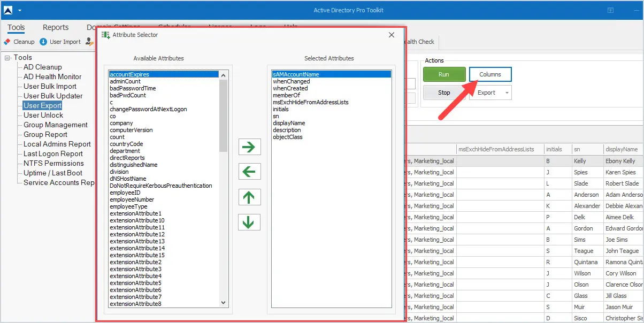Viewport: 644px width, 323px height.
Task: Click the move-right green arrow button
Action: 249,147
